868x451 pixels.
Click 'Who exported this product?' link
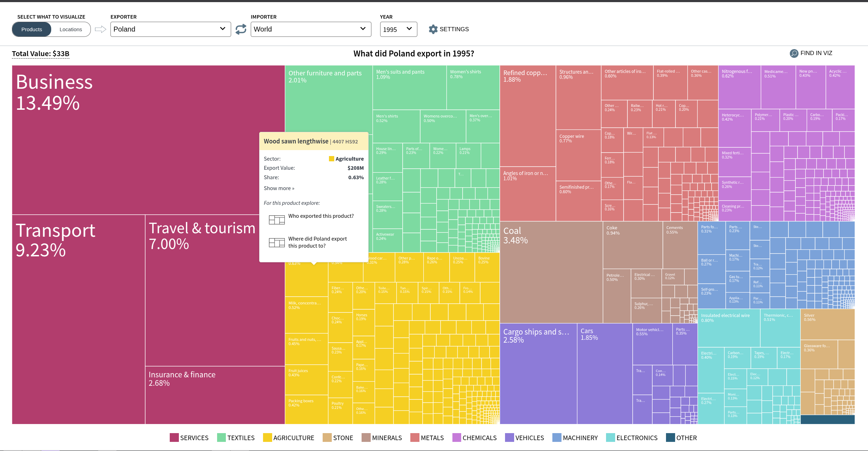pos(321,216)
